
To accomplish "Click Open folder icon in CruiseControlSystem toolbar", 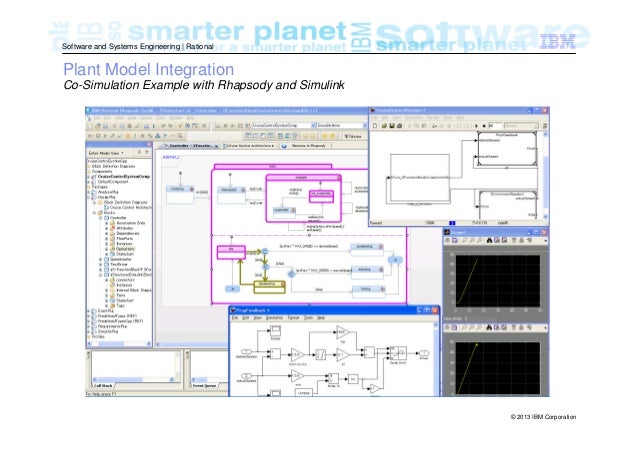I will point(384,126).
